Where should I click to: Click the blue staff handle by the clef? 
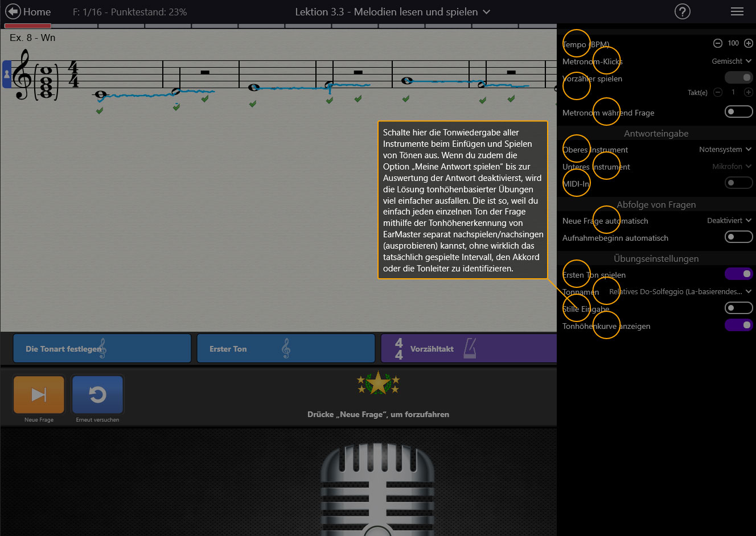7,75
